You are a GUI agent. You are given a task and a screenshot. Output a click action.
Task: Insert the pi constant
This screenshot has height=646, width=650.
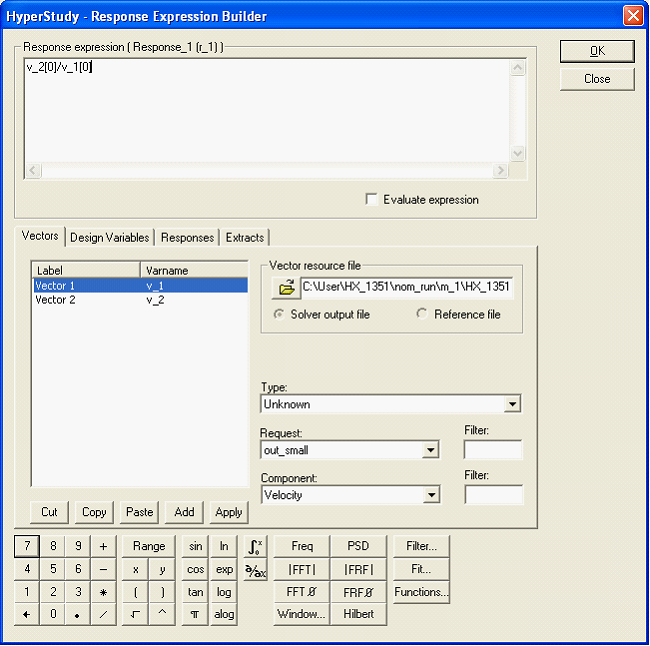tap(195, 615)
